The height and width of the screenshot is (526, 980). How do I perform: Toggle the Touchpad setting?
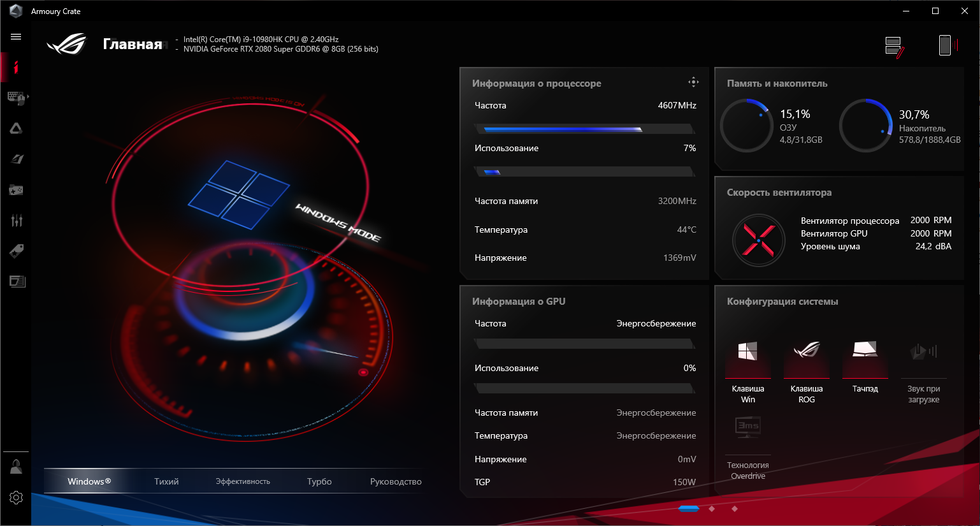[x=865, y=367]
